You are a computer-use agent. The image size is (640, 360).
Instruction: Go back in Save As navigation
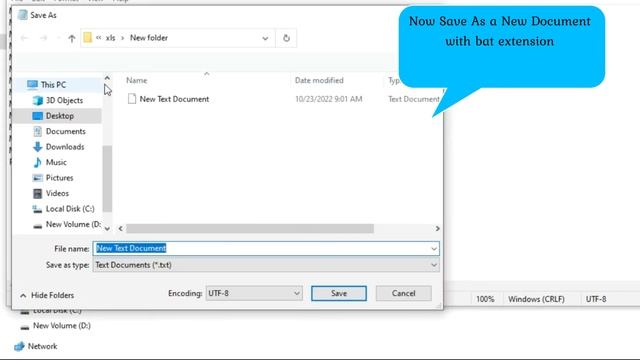24,38
